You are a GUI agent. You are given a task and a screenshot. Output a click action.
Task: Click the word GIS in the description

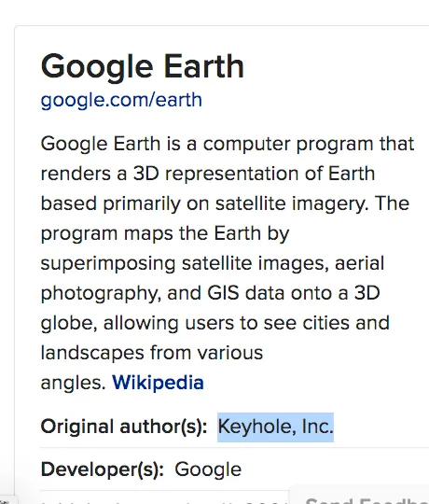pos(223,293)
